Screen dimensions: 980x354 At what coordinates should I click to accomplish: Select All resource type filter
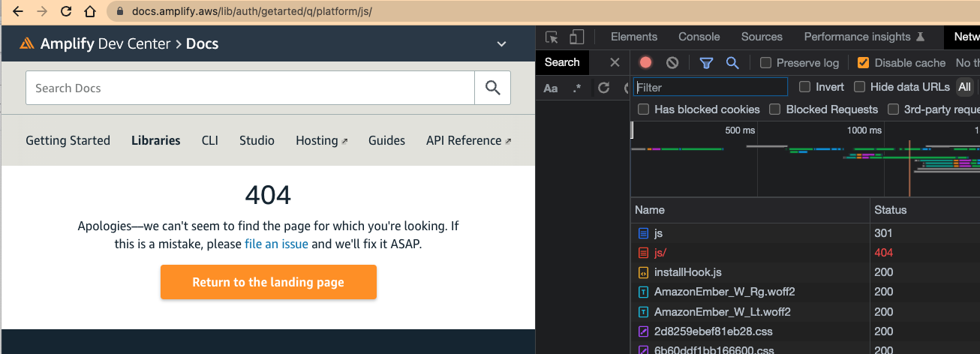click(x=964, y=87)
